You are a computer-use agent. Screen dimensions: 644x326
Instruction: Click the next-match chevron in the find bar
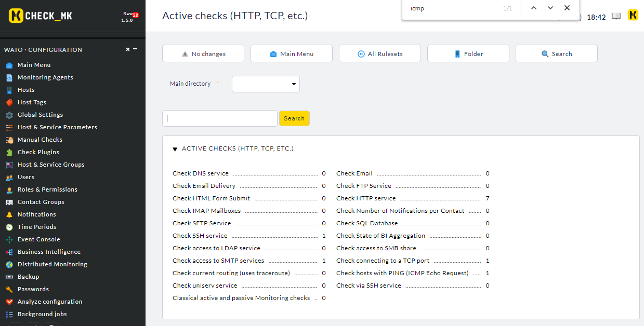point(550,8)
